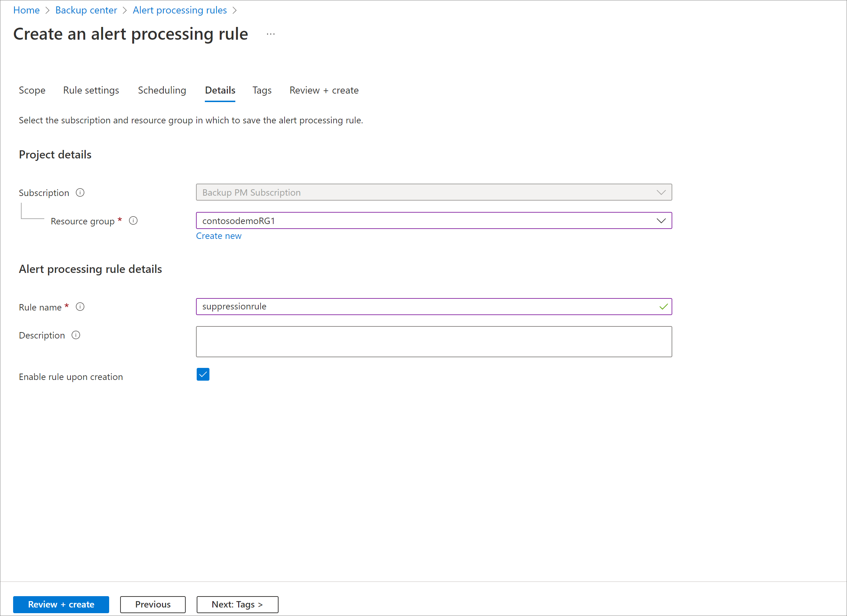The width and height of the screenshot is (847, 616).
Task: Click the Review + create button
Action: click(x=62, y=604)
